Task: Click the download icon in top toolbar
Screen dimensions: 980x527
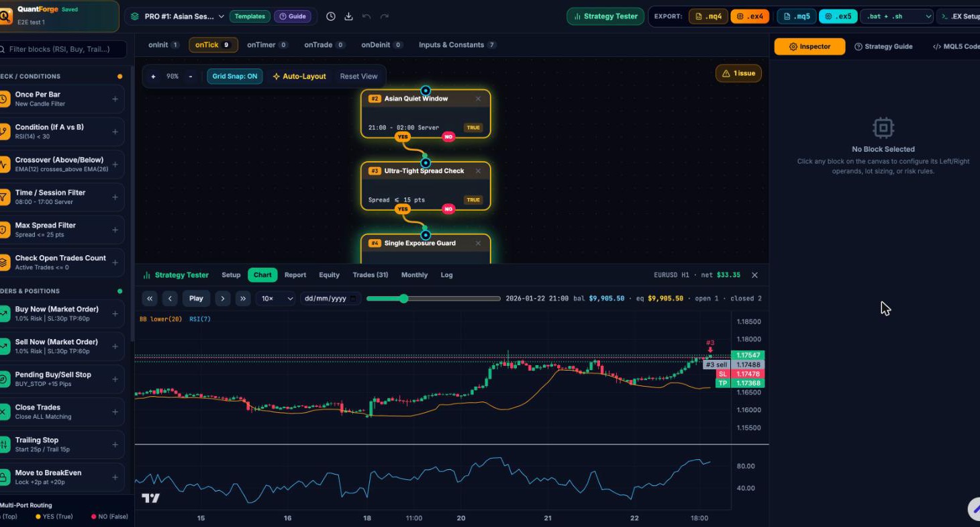Action: tap(349, 17)
